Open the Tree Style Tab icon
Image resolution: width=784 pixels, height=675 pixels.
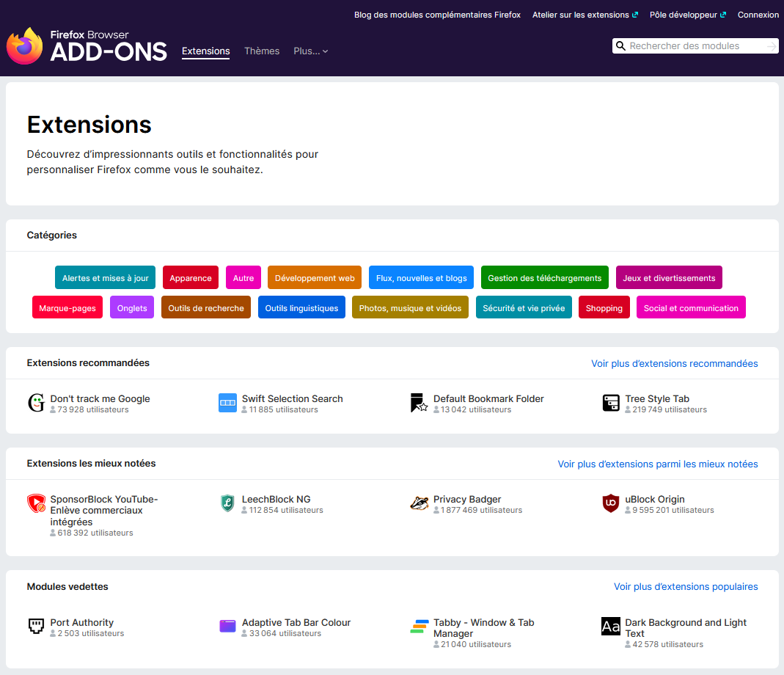(611, 403)
